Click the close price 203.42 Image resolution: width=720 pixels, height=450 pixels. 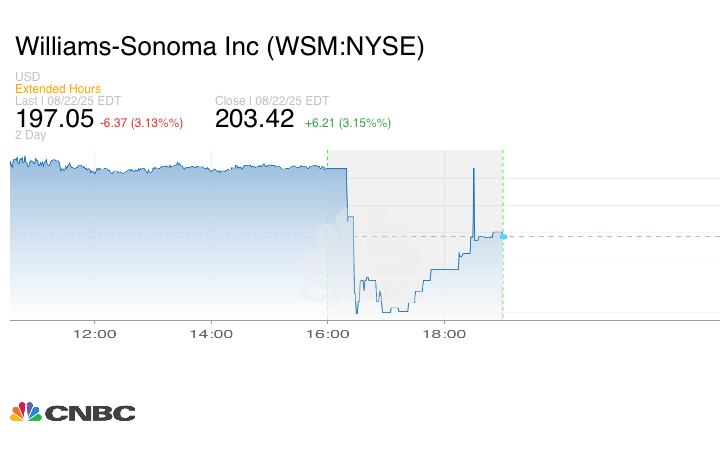(255, 120)
